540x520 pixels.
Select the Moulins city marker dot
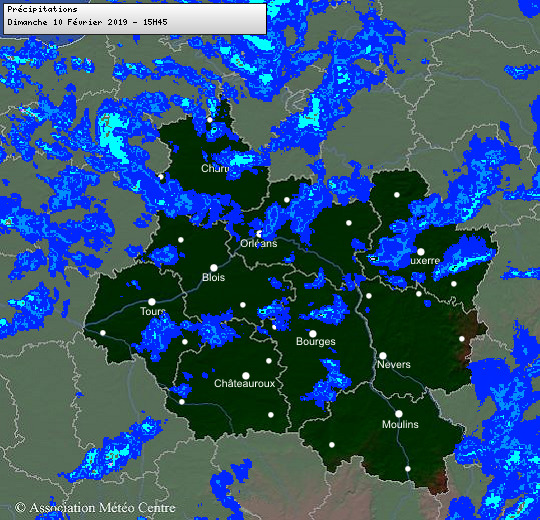click(398, 414)
